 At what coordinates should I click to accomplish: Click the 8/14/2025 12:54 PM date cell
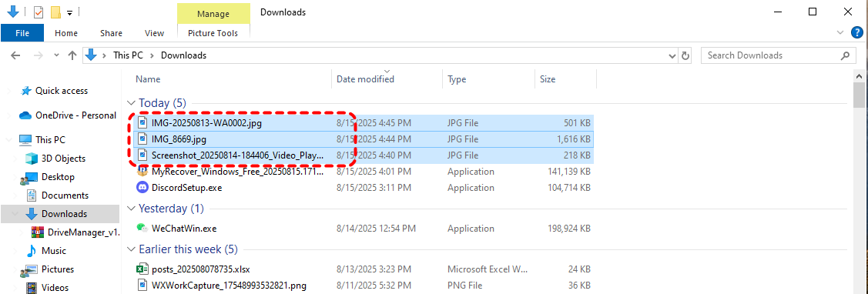coord(376,228)
